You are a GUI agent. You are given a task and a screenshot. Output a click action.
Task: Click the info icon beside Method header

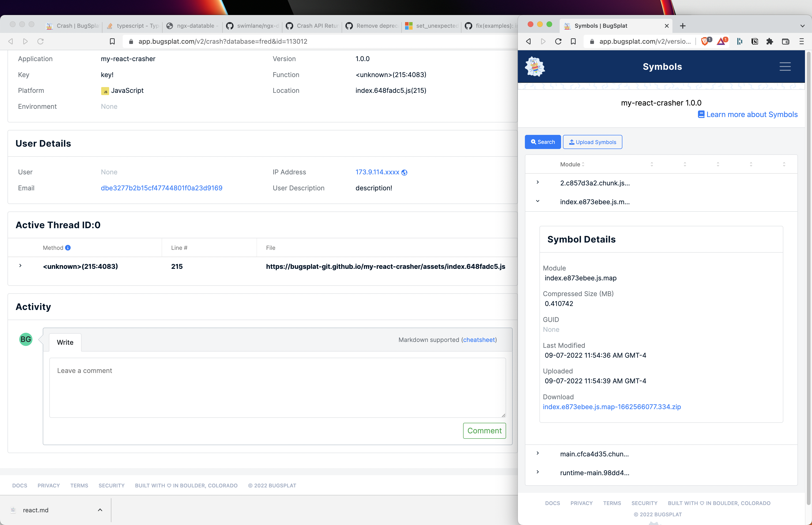[68, 248]
